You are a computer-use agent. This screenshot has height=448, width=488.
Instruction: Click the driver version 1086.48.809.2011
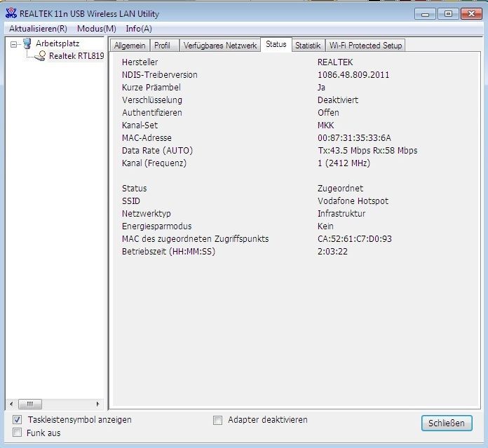coord(353,74)
